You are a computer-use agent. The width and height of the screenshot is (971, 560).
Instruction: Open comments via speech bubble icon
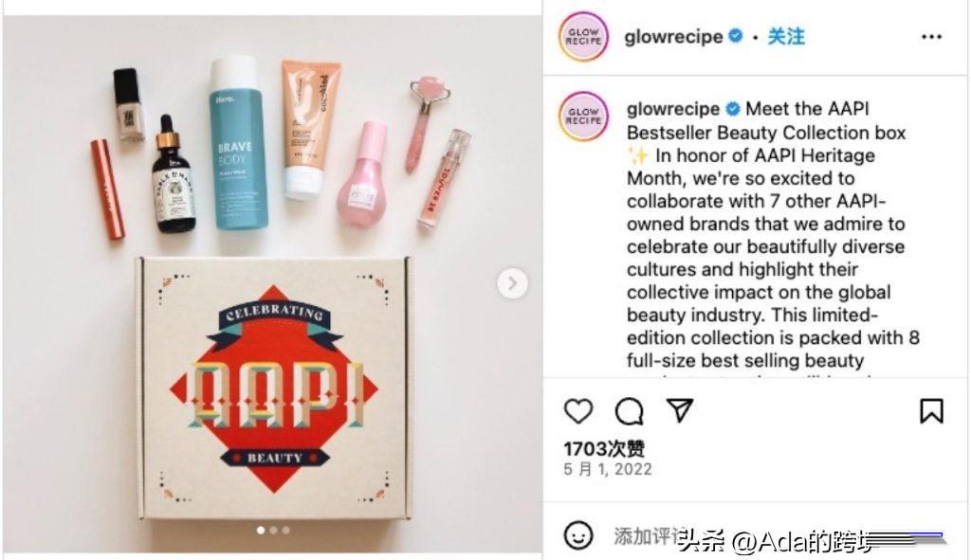point(630,411)
